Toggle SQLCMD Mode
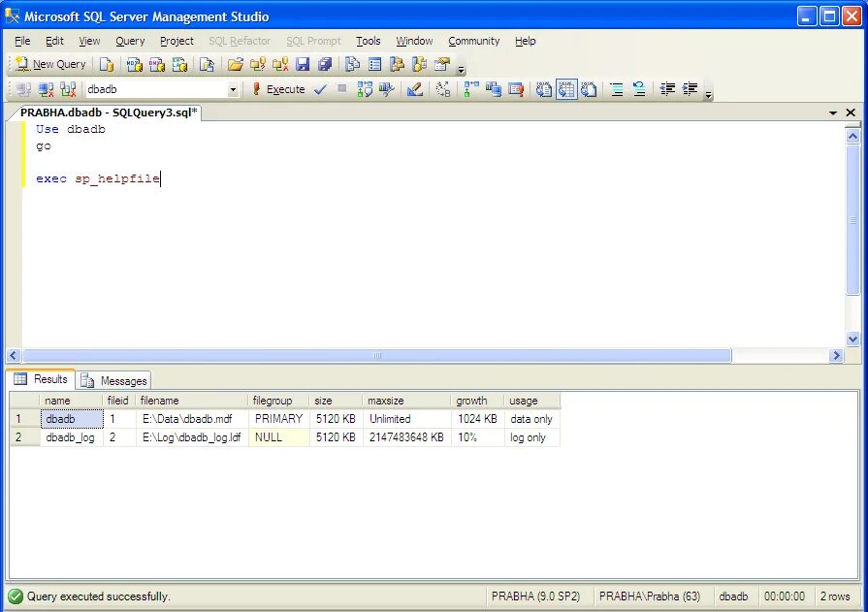 pyautogui.click(x=516, y=89)
